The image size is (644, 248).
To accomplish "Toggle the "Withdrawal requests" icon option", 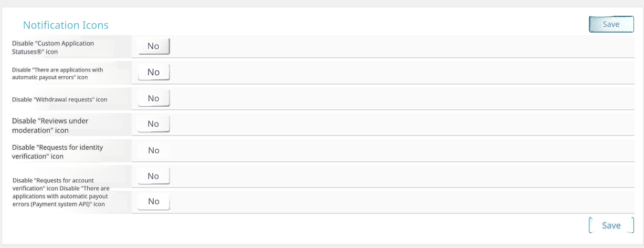I will point(154,98).
